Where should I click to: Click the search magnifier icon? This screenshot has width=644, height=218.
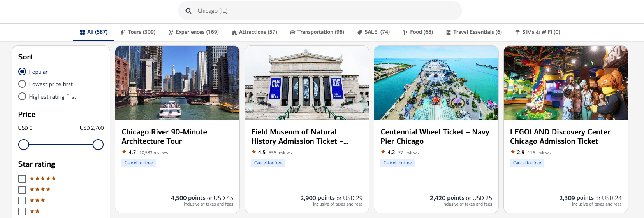[x=188, y=11]
